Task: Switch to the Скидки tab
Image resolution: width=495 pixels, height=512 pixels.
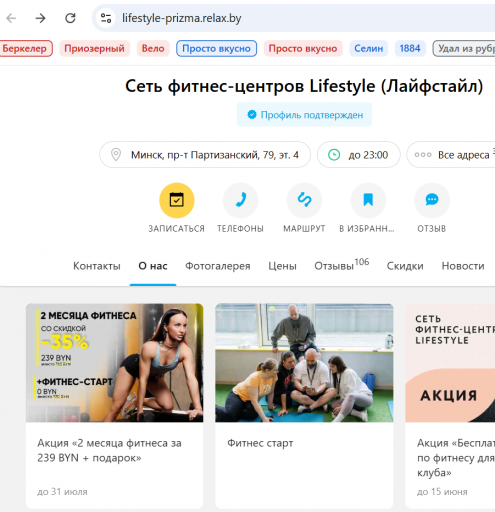Action: (x=405, y=266)
